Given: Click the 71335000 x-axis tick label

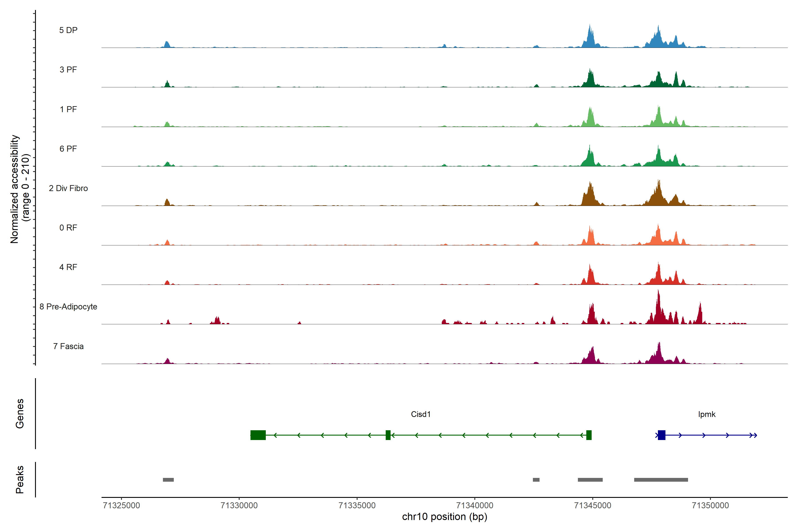Looking at the screenshot, I should coord(357,506).
